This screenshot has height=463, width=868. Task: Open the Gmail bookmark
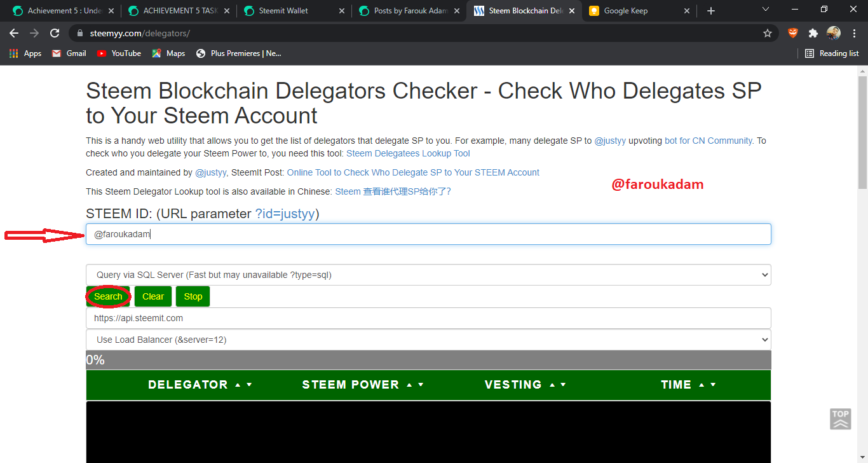(69, 53)
